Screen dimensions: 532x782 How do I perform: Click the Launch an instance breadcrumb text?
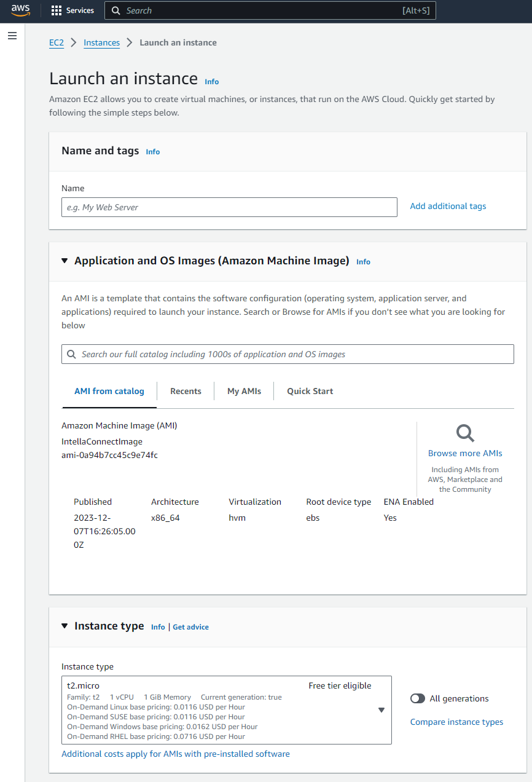(178, 42)
